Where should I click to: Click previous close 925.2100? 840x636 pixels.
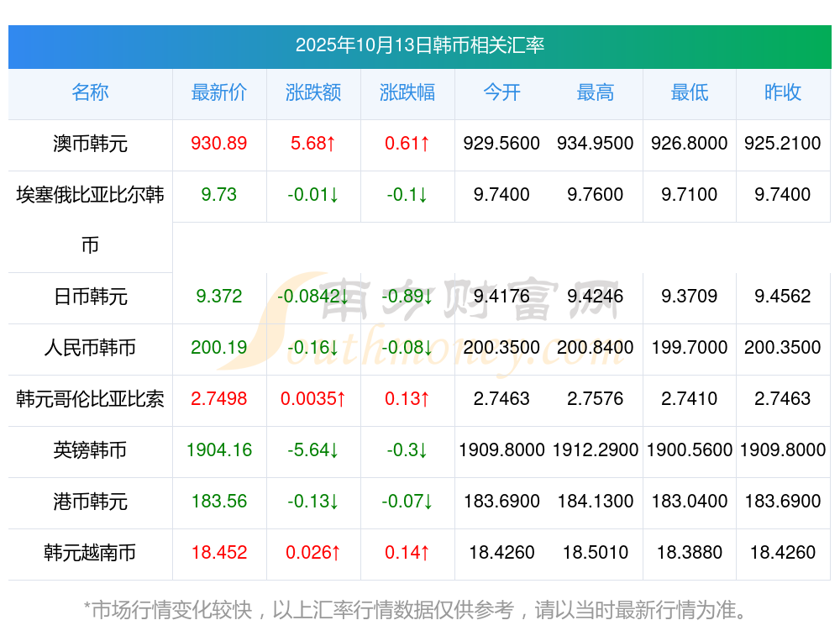783,144
